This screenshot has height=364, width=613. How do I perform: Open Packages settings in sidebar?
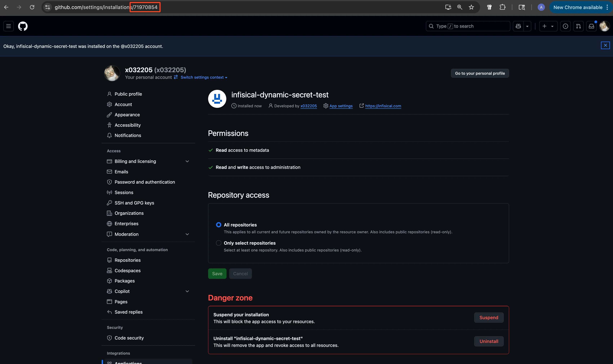pos(125,281)
